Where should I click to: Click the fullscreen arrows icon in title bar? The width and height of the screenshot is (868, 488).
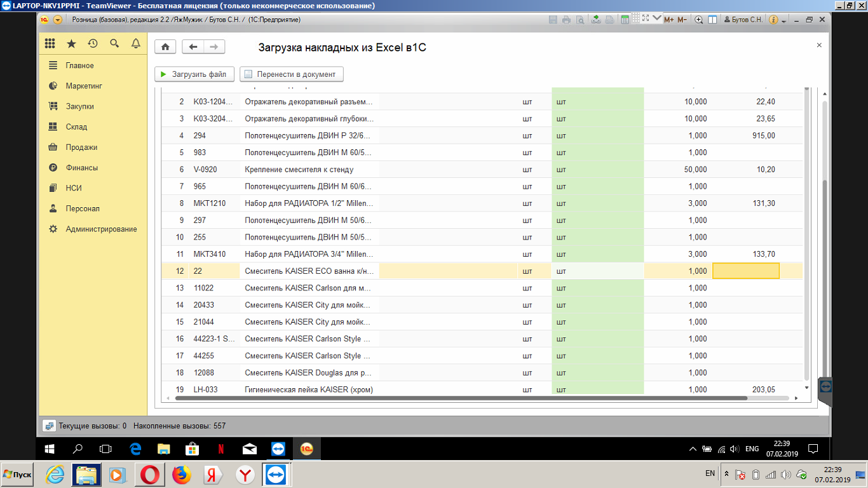tap(646, 18)
